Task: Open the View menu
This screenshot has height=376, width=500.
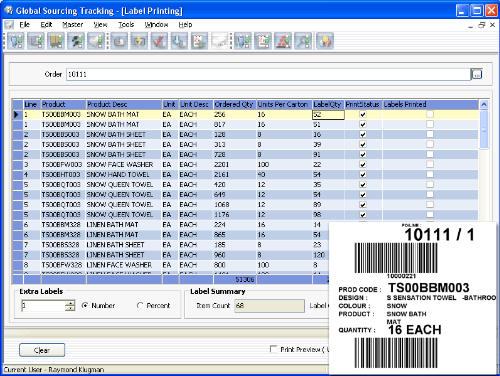Action: [100, 25]
